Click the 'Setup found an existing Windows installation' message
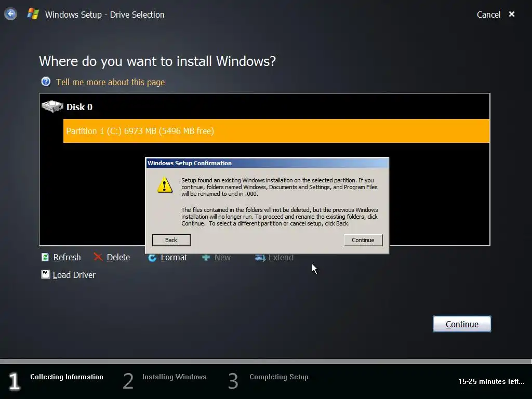532x399 pixels. [x=279, y=187]
